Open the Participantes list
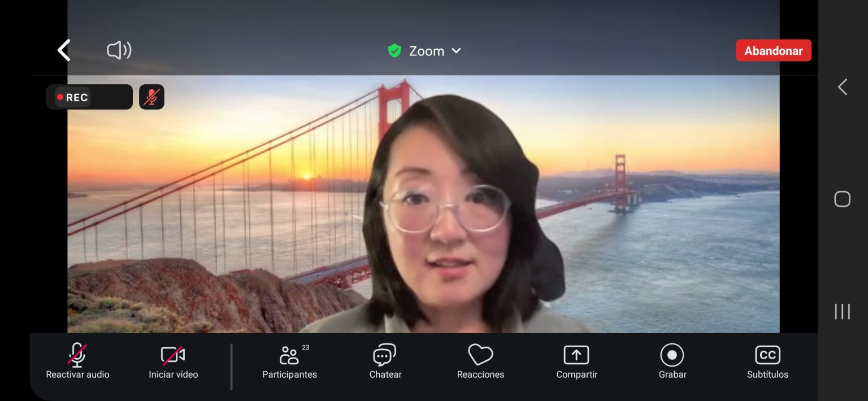 [289, 362]
